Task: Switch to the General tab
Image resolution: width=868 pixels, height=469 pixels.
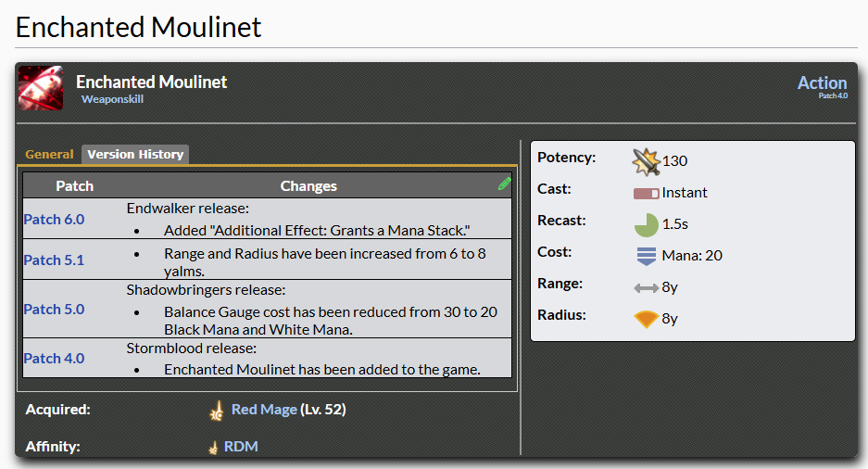Action: 49,155
